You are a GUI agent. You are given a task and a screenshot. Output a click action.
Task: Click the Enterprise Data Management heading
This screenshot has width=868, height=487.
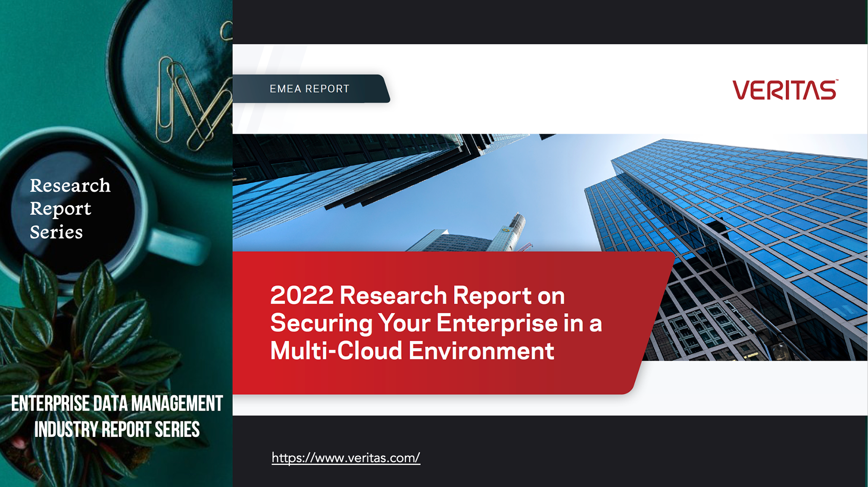pyautogui.click(x=117, y=416)
